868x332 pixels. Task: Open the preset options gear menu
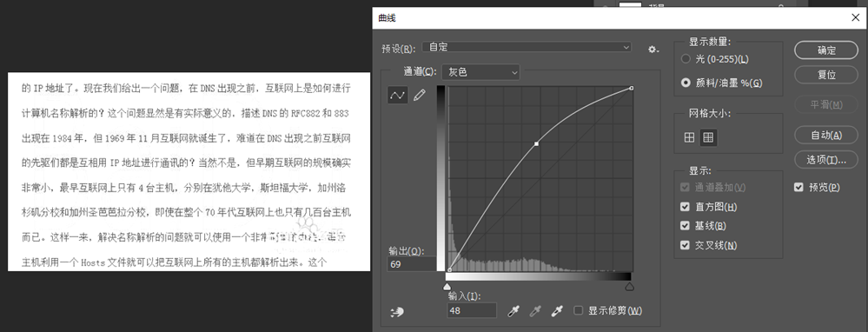point(653,50)
